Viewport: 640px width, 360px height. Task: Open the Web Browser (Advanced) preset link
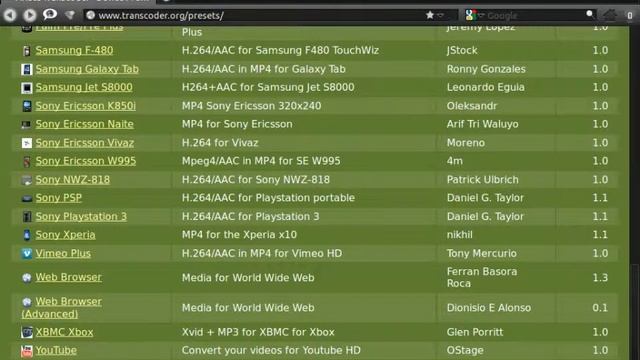point(61,308)
